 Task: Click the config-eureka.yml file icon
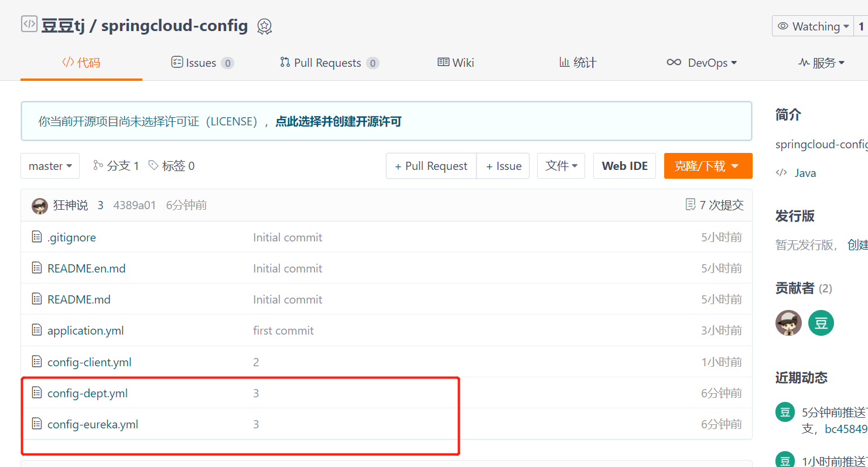[37, 424]
